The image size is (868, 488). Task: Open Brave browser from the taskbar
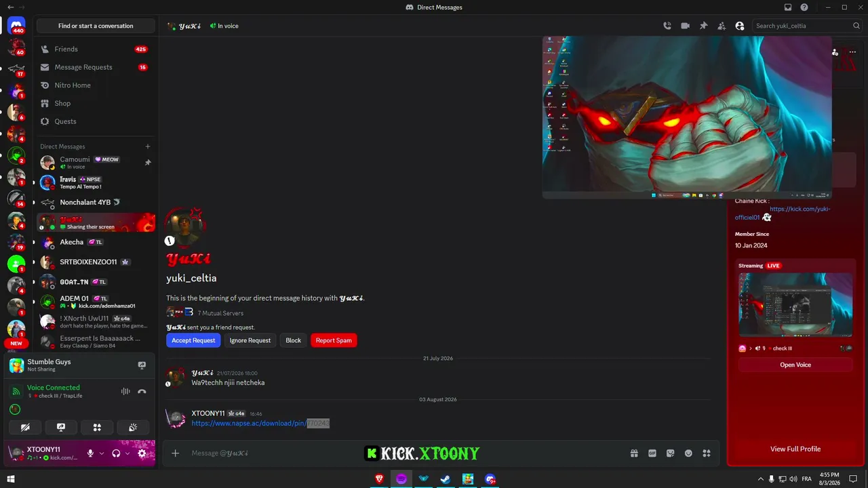tap(379, 479)
